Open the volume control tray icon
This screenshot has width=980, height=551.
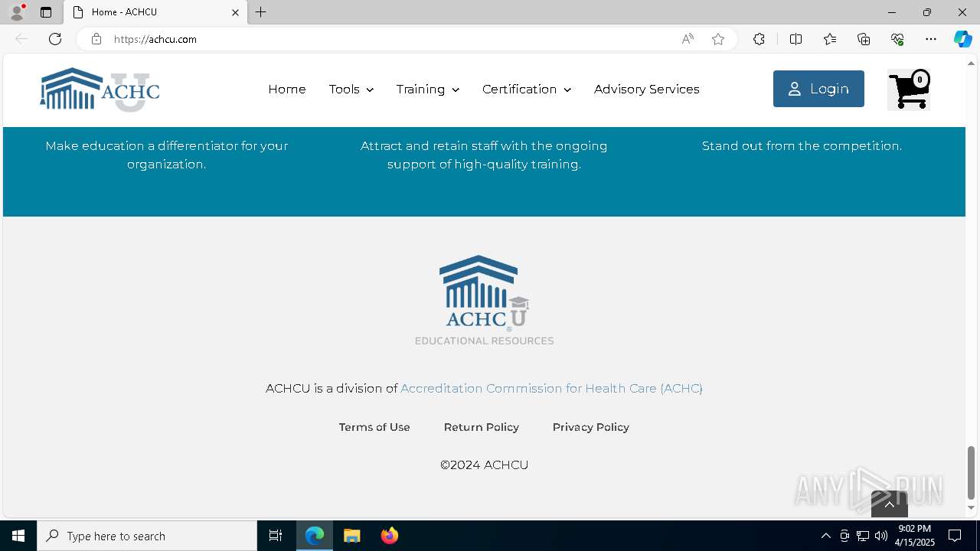coord(881,536)
